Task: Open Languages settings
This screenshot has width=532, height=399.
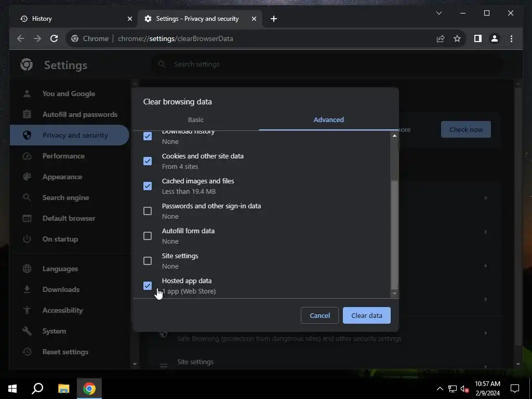Action: pos(69,269)
